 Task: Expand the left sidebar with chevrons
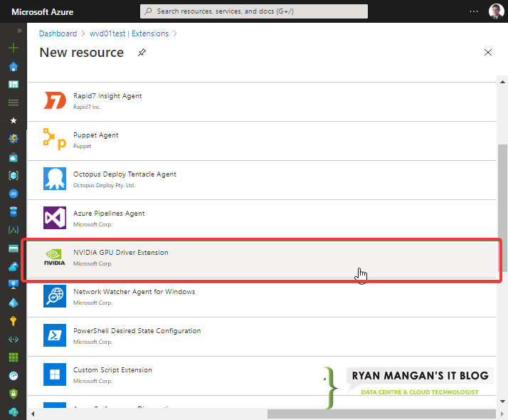pos(19,31)
